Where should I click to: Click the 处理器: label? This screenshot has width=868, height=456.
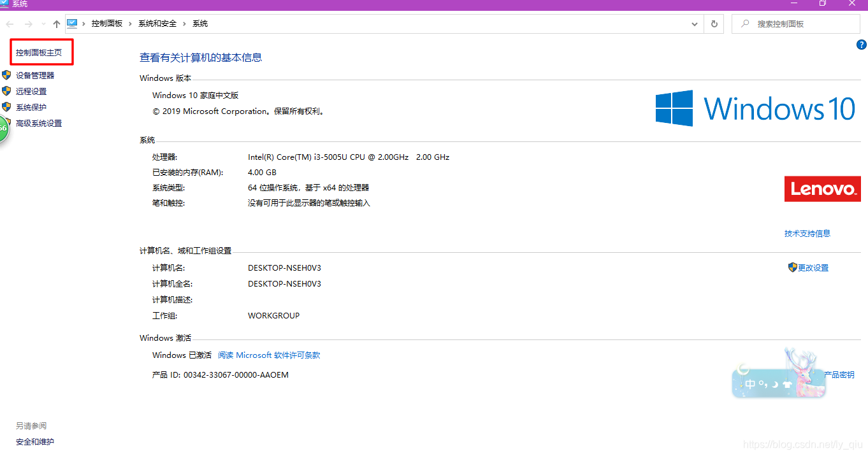(165, 157)
